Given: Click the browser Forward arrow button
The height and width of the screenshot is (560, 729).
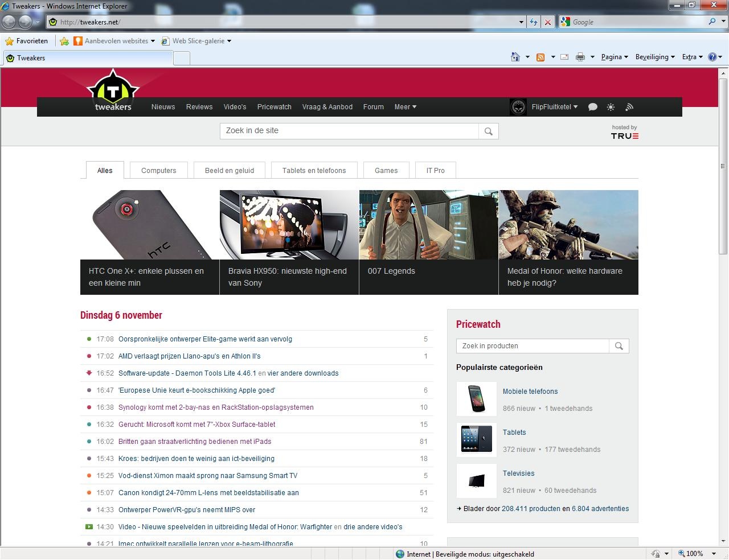Looking at the screenshot, I should coord(25,22).
